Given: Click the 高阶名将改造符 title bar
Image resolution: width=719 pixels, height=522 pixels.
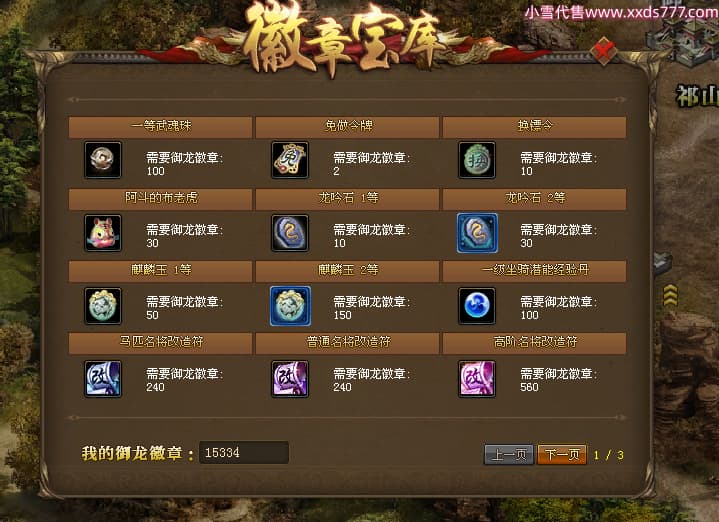Looking at the screenshot, I should coord(534,343).
